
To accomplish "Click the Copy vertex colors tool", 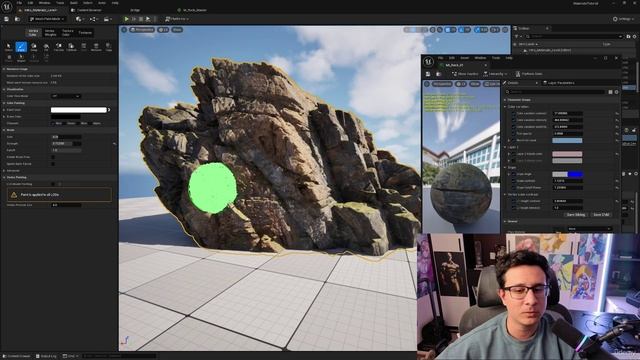I will click(x=108, y=47).
